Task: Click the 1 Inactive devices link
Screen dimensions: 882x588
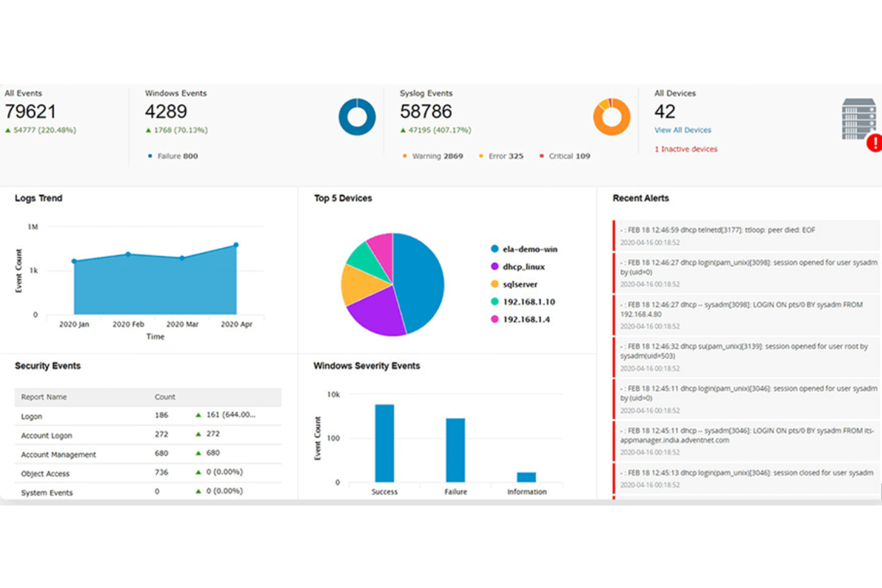Action: tap(685, 149)
